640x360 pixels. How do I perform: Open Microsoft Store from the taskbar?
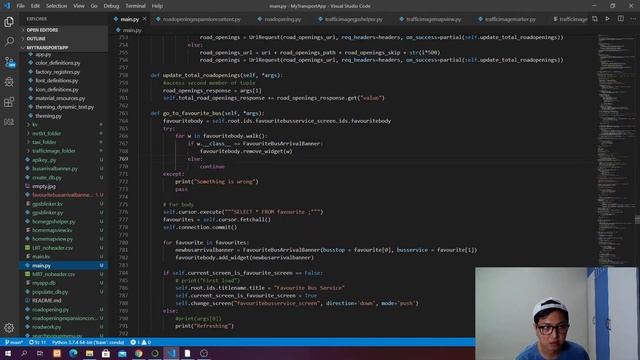click(x=106, y=353)
